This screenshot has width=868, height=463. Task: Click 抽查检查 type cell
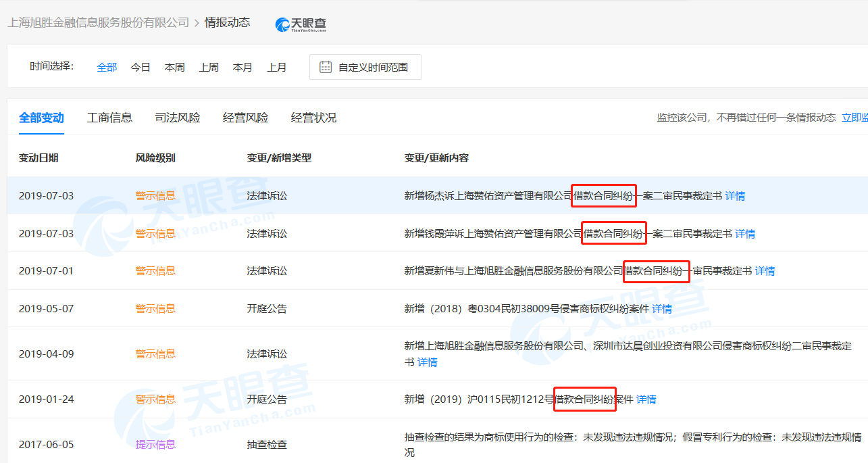pyautogui.click(x=267, y=445)
